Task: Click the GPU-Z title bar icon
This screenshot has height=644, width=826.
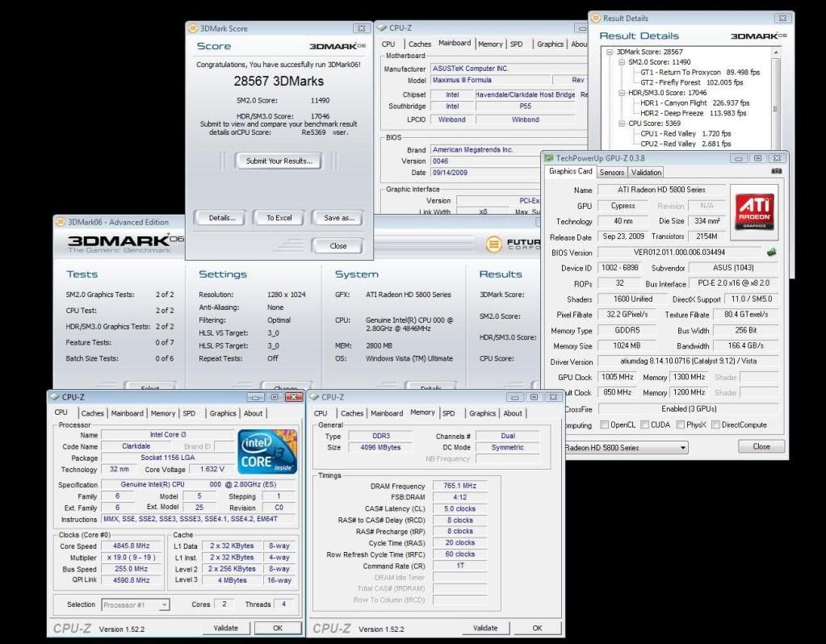Action: pos(549,158)
